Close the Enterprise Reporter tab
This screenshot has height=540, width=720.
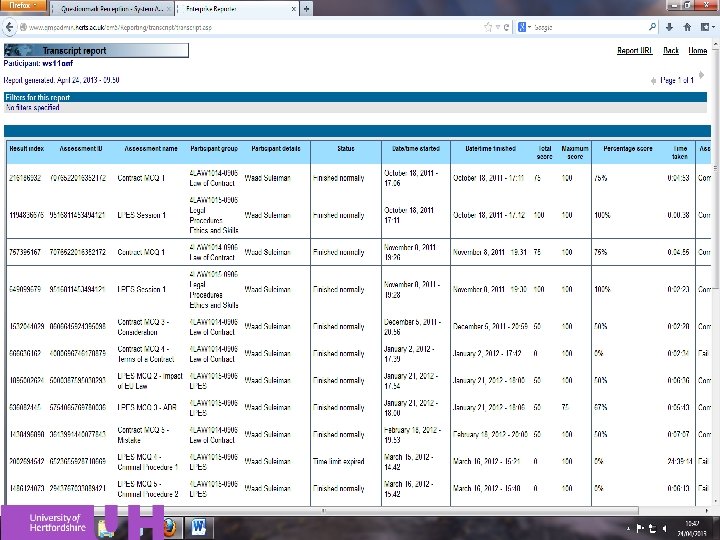coord(293,9)
